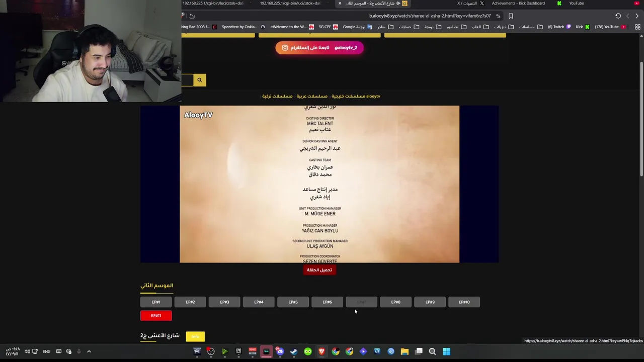Click the Windows Start button in taskbar

click(446, 351)
